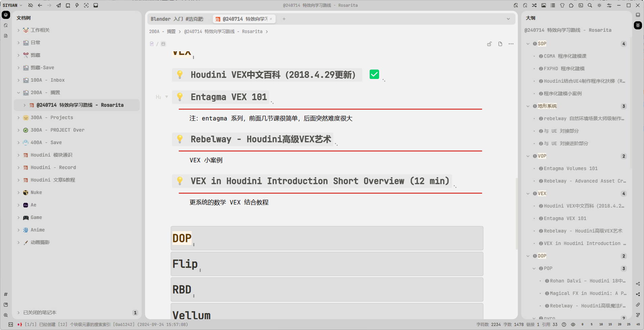Click 搁置 in the breadcrumb
Screen dimensions: 644x330
pos(171,31)
